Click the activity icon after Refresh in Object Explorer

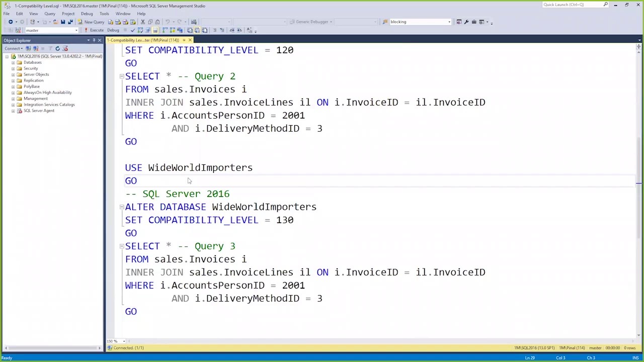coord(65,48)
